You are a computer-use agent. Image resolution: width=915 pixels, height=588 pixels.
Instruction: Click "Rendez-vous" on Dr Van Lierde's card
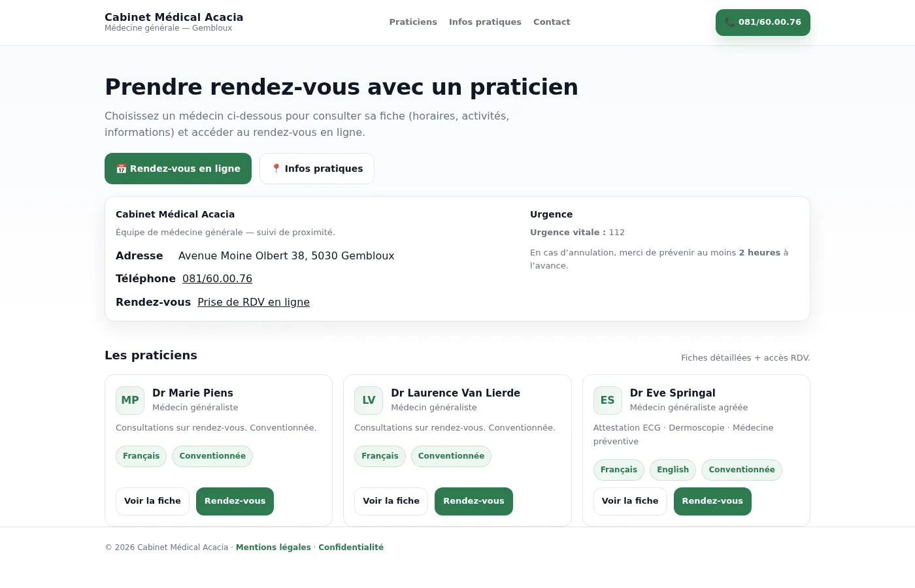pos(473,501)
